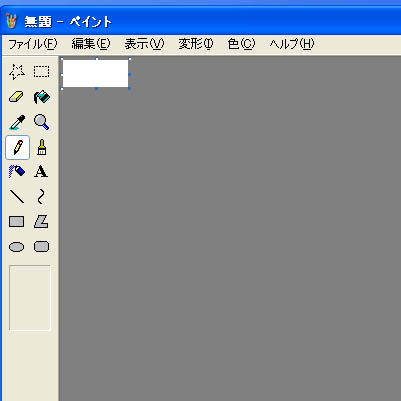401x401 pixels.
Task: Pick the Fill With Color bucket tool
Action: point(42,97)
